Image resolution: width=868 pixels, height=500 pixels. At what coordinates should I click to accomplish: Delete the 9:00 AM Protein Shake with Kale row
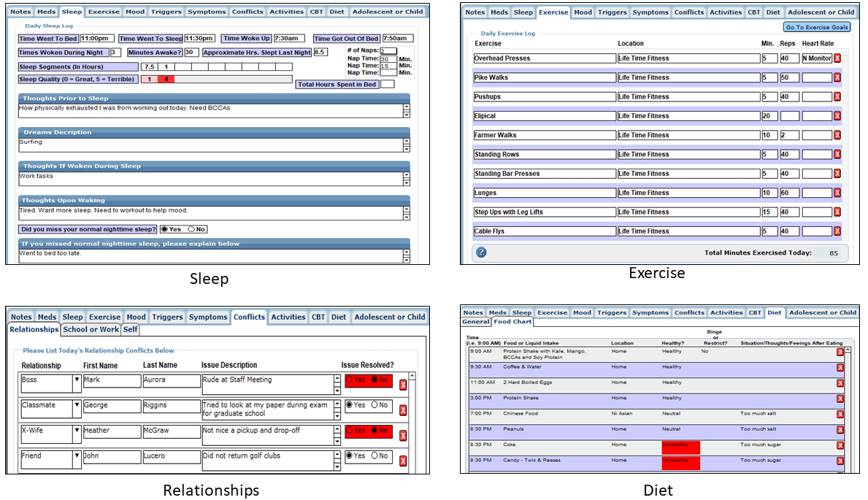(840, 352)
